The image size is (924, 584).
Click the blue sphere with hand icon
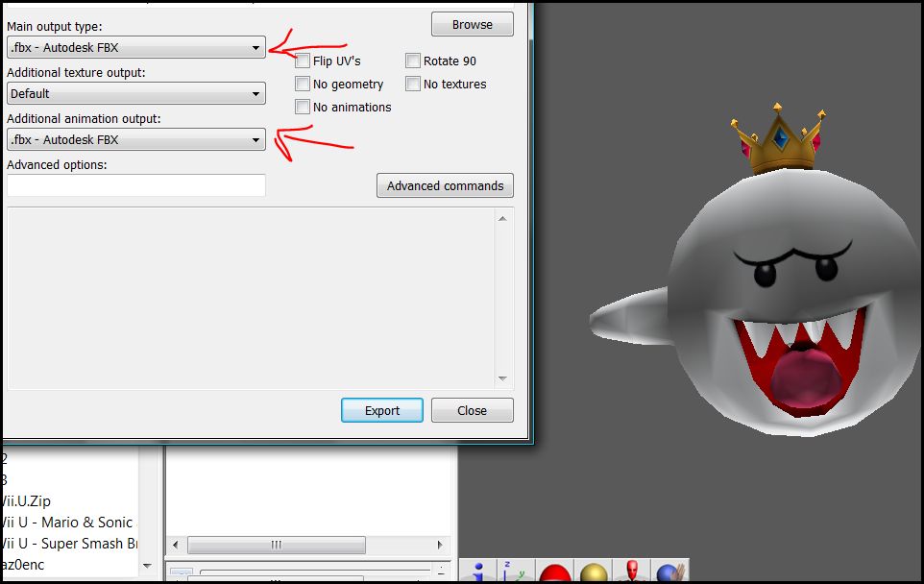click(x=669, y=571)
